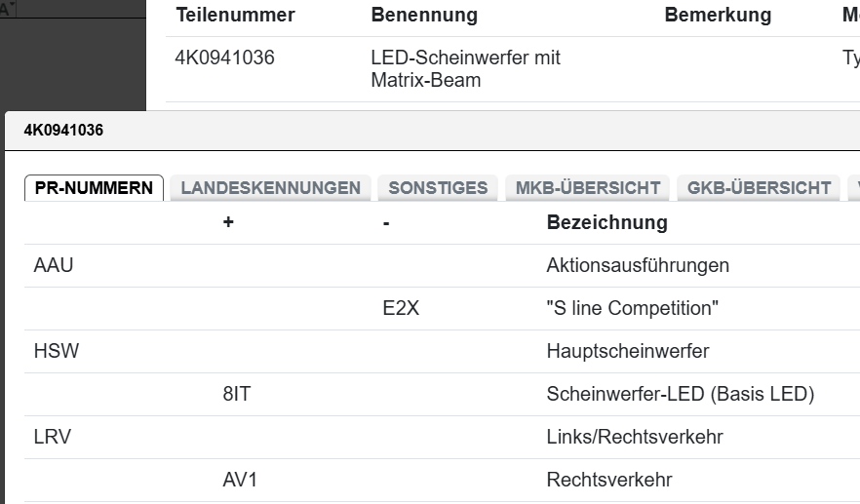Switch to the GKB-ÜBERSICHT tab

pos(759,188)
